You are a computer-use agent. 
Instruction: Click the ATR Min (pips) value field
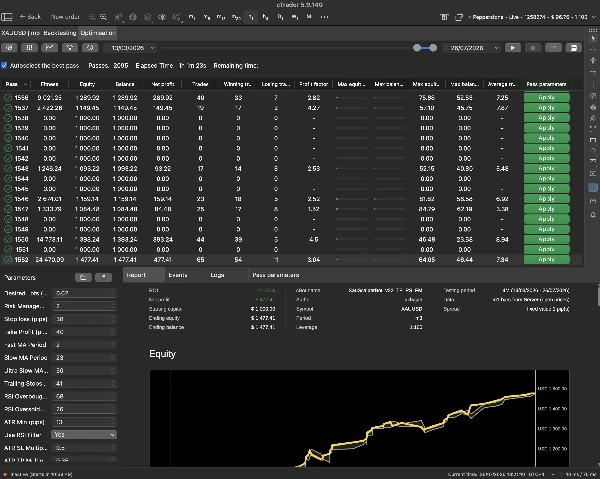[x=84, y=422]
